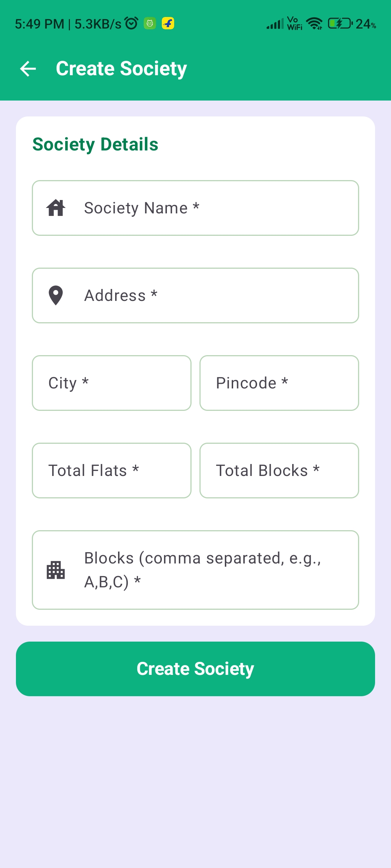Tap the back arrow icon

tap(28, 69)
